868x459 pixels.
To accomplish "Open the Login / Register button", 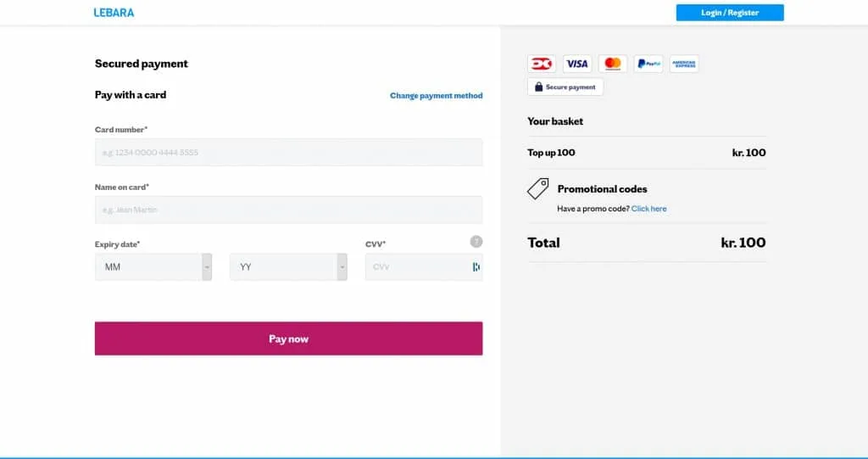I will [729, 13].
